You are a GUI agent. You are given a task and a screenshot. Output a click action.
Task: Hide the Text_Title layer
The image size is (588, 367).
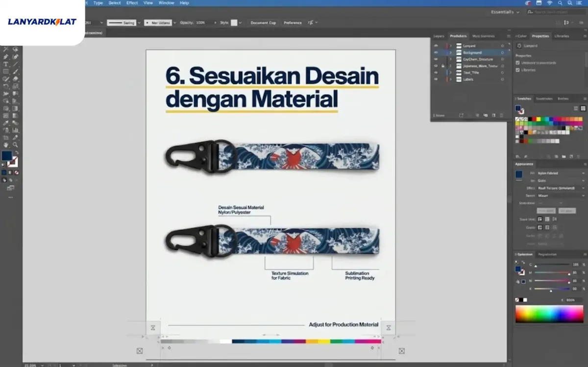pyautogui.click(x=436, y=73)
